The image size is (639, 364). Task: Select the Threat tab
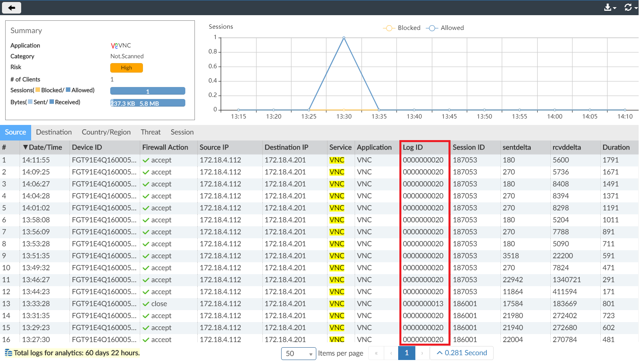[151, 132]
